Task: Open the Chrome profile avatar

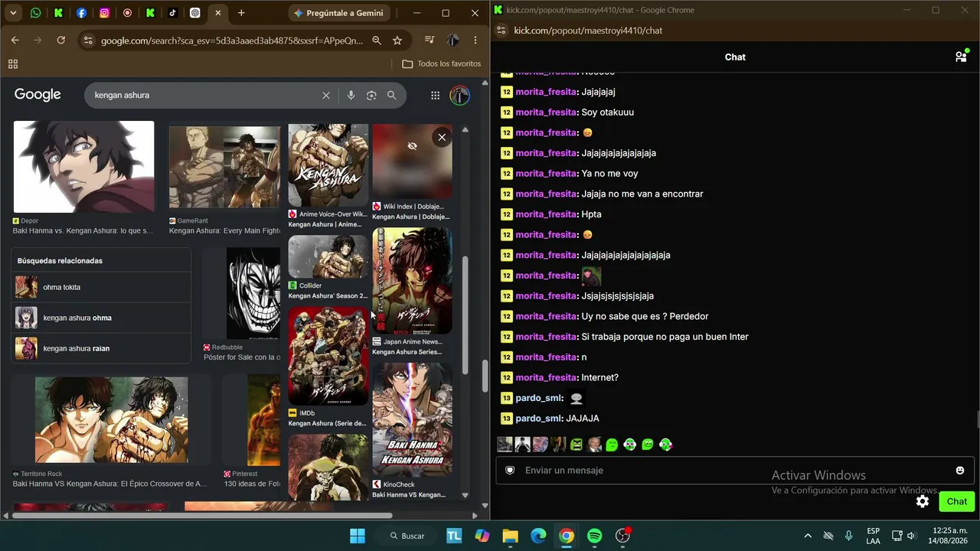Action: 453,41
